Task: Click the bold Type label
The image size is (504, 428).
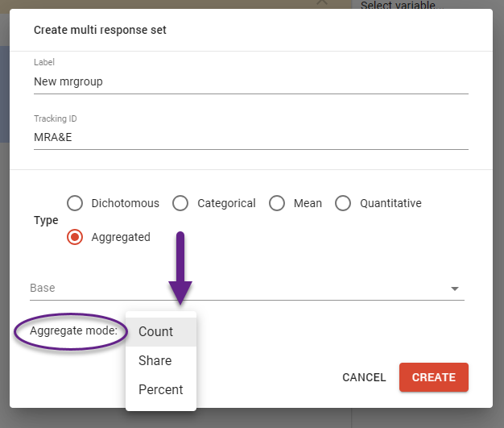Action: tap(46, 220)
